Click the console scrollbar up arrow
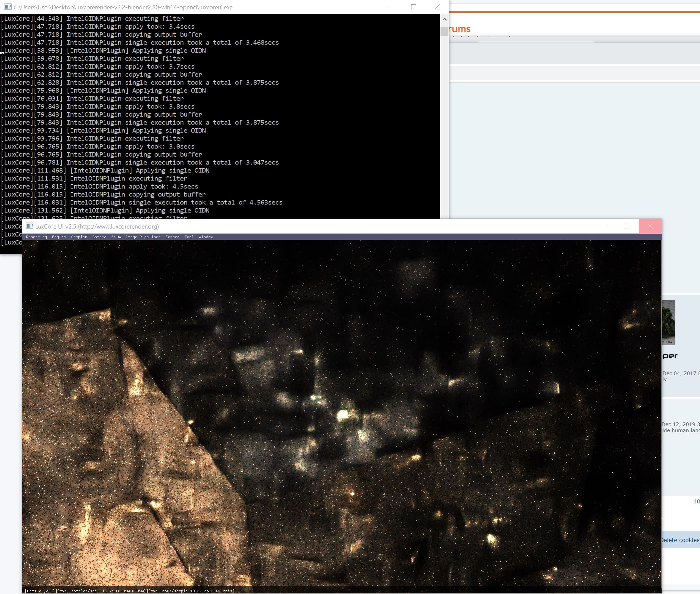 click(x=444, y=20)
